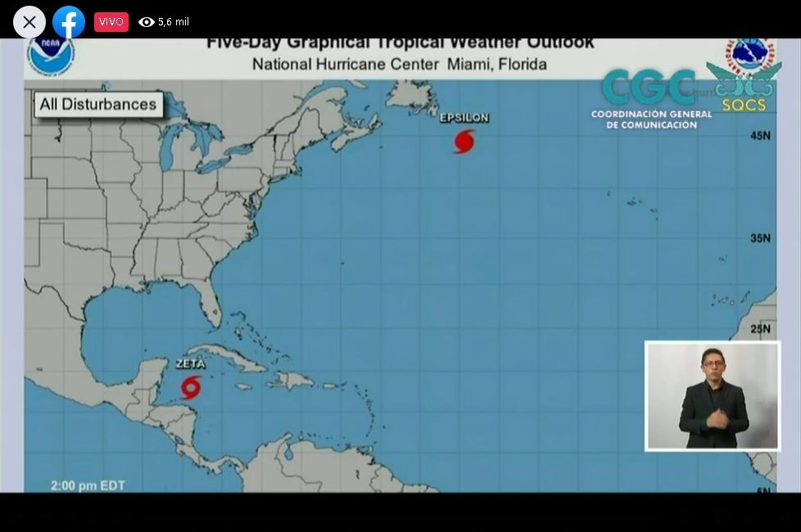This screenshot has width=801, height=532.
Task: Click the Facebook logo icon
Action: (x=69, y=22)
